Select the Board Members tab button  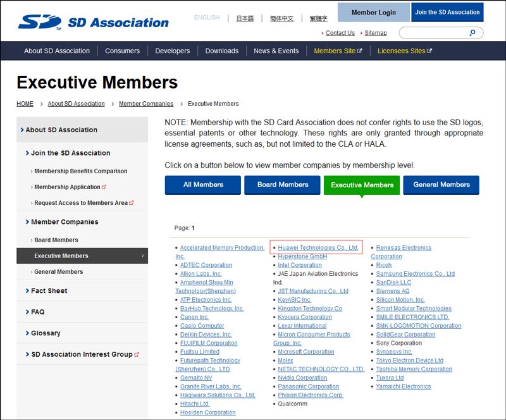283,185
